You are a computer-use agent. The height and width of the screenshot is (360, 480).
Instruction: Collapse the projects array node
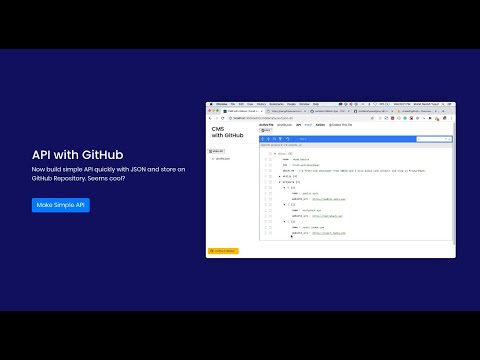(x=280, y=182)
